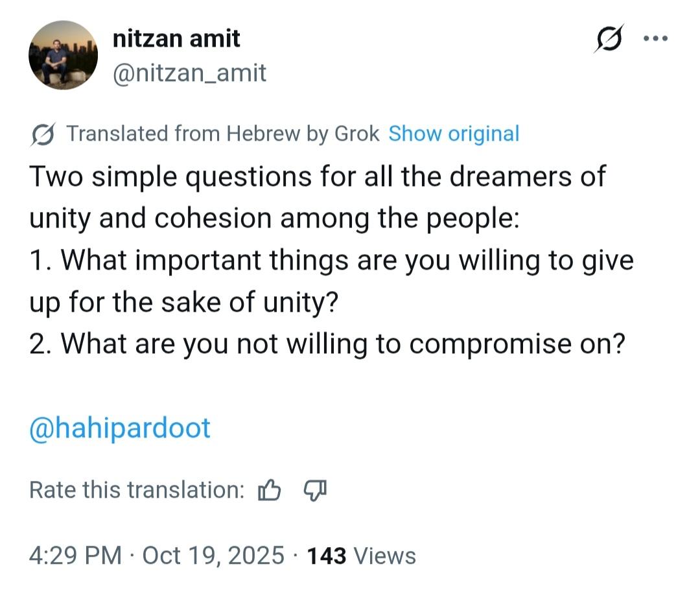This screenshot has height=597, width=700.
Task: Show original Hebrew post text
Action: click(454, 134)
